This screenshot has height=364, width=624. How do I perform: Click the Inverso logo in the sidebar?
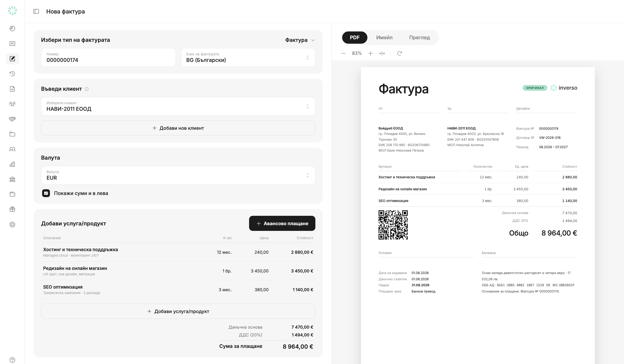pos(12,11)
